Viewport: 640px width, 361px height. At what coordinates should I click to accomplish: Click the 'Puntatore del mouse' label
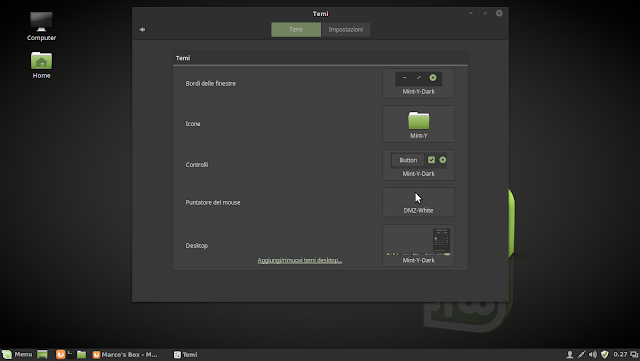[213, 203]
